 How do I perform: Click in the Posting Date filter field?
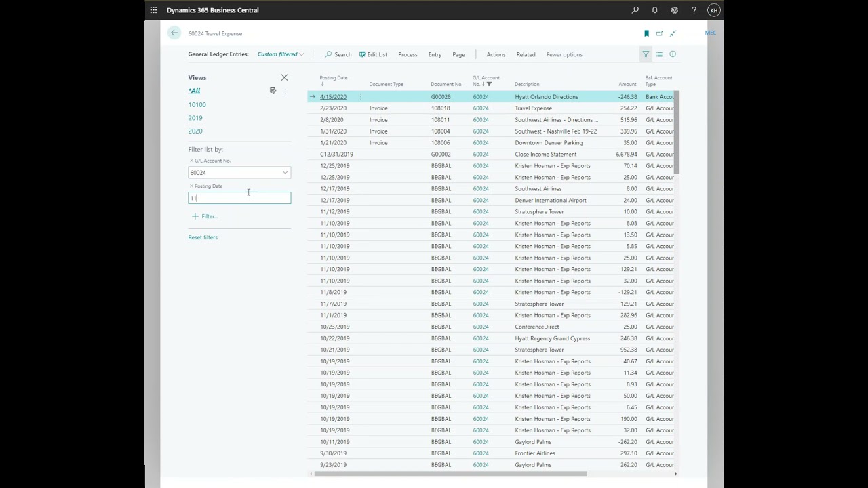[239, 198]
